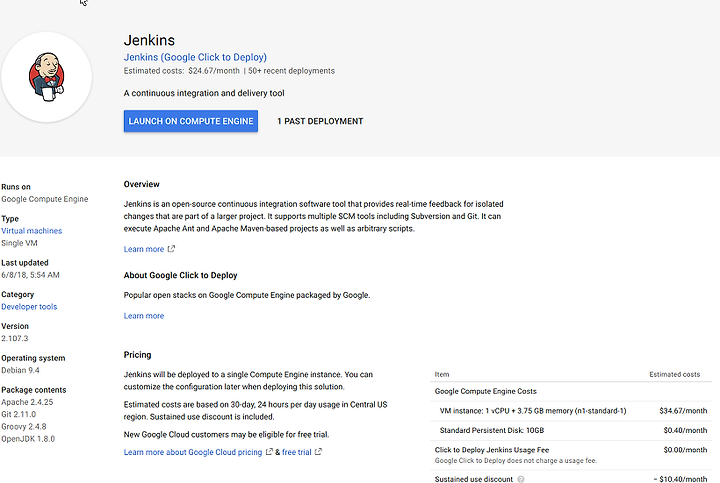This screenshot has width=720, height=483.
Task: Click help icon beside Sustained use discount
Action: 521,479
